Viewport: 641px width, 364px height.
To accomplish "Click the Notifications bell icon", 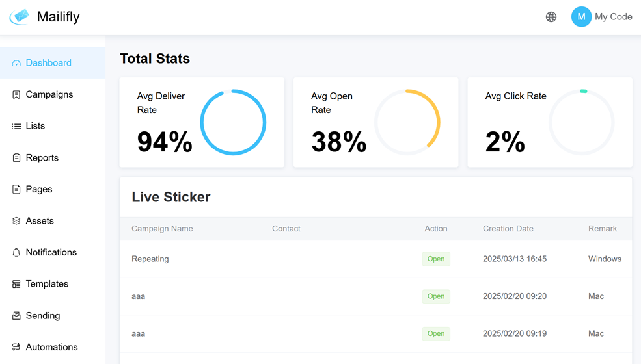I will click(16, 252).
